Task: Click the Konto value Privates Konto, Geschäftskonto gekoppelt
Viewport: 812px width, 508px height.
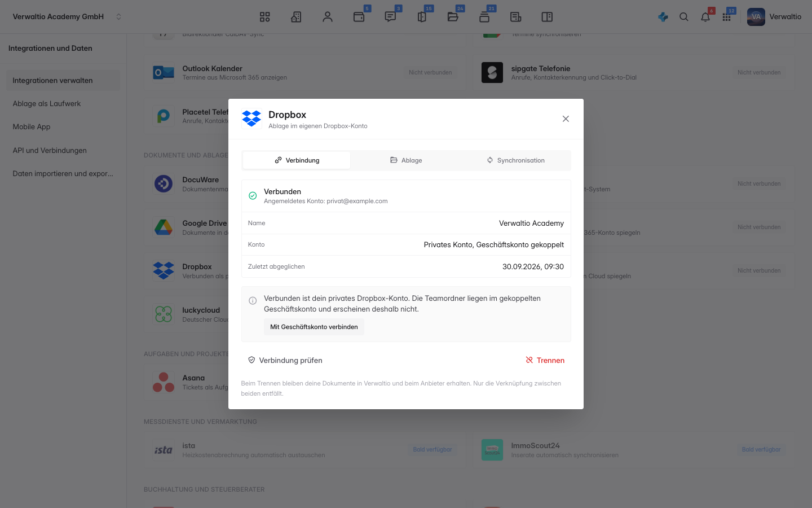Action: [x=494, y=244]
